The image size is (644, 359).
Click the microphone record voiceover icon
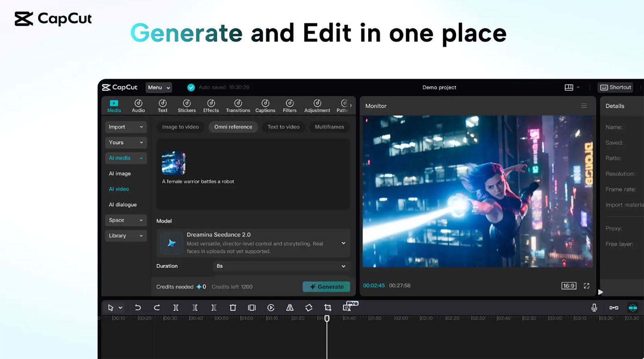coord(594,308)
